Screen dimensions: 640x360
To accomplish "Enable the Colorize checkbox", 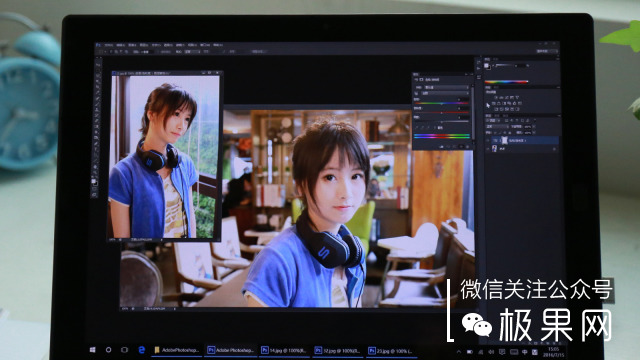I will pyautogui.click(x=435, y=128).
